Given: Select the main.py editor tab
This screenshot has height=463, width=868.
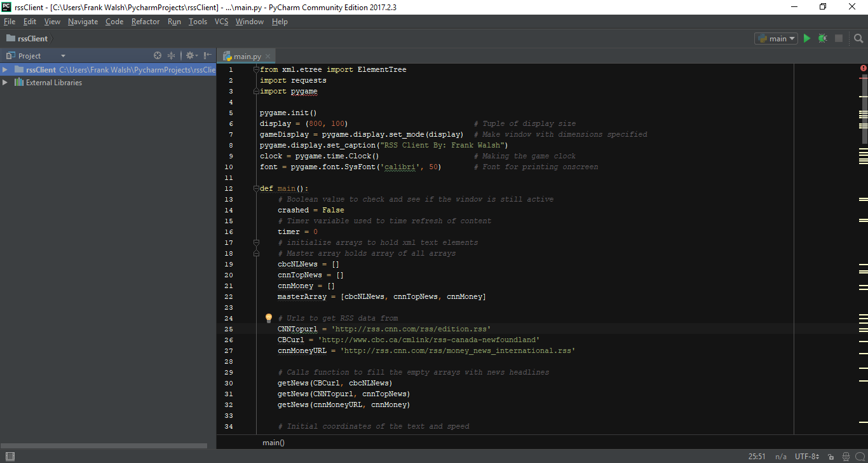Looking at the screenshot, I should 247,57.
